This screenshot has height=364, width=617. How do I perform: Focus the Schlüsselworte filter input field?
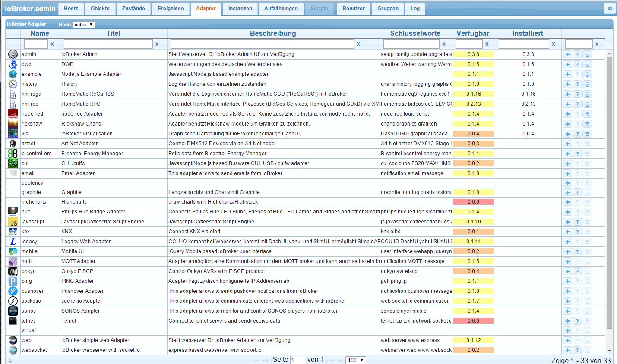pyautogui.click(x=411, y=44)
